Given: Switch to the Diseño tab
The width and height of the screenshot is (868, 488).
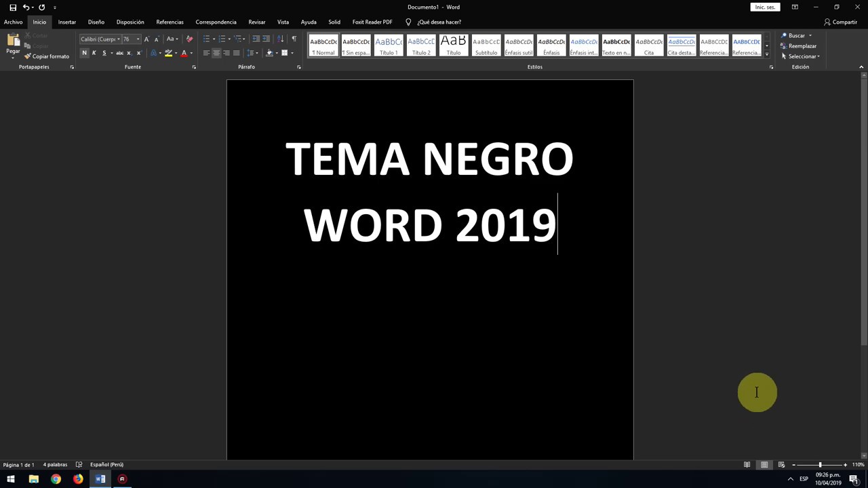Looking at the screenshot, I should click(96, 22).
